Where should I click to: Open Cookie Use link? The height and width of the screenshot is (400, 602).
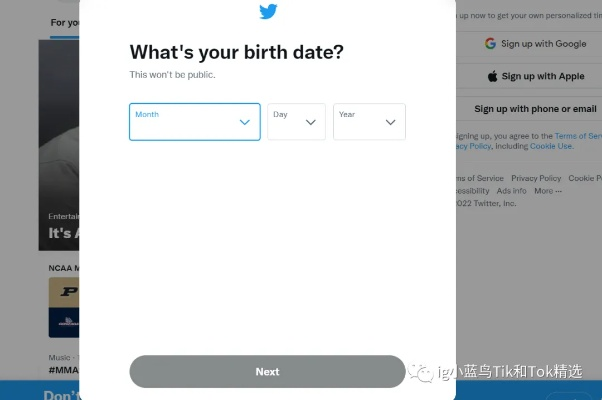[x=551, y=146]
